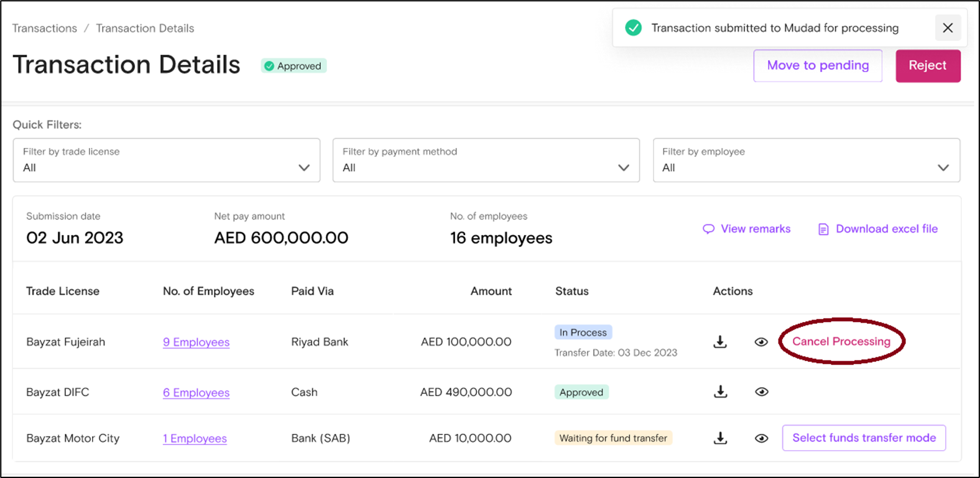Click the Waiting for fund transfer status
980x478 pixels.
coord(613,438)
